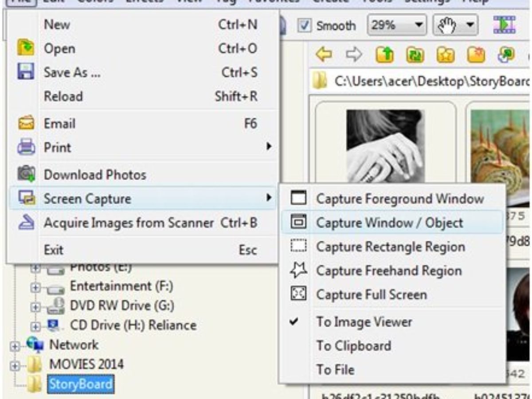Click Save As in File menu
The width and height of the screenshot is (532, 399).
[72, 73]
